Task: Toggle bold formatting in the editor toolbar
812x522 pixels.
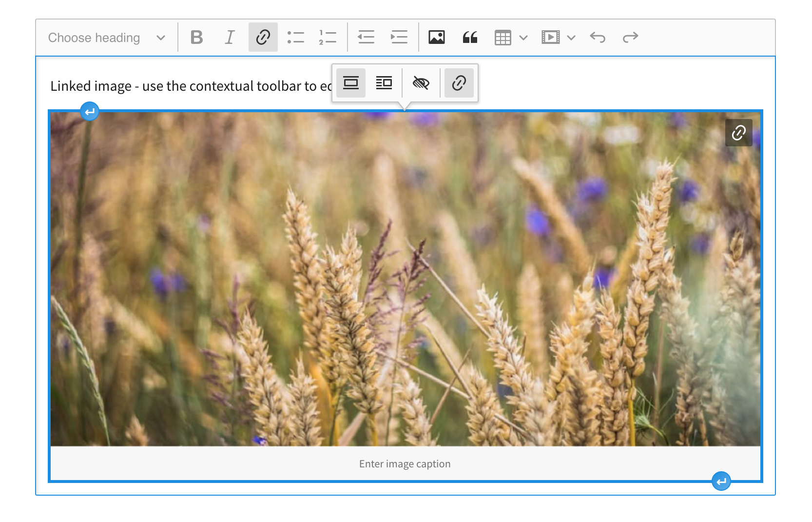Action: point(197,37)
